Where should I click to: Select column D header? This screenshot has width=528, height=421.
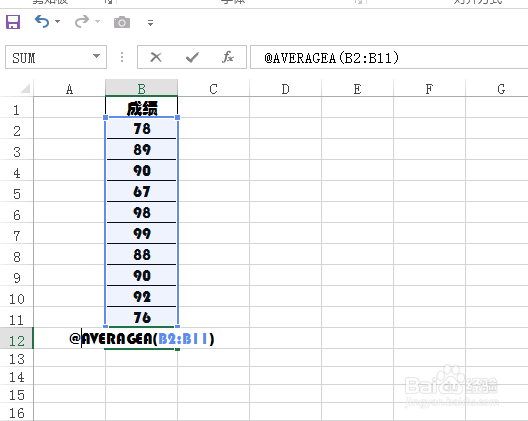286,89
